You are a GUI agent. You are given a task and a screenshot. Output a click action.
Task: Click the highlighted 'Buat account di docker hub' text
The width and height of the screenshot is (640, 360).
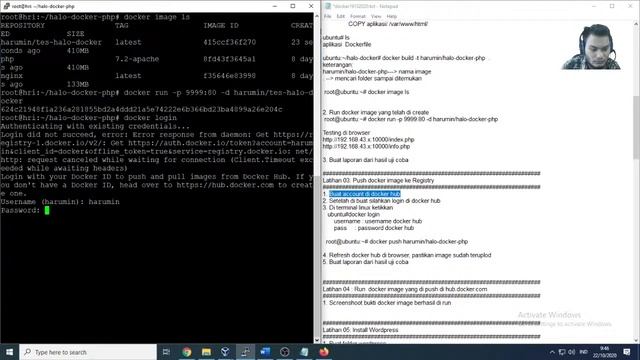click(364, 194)
